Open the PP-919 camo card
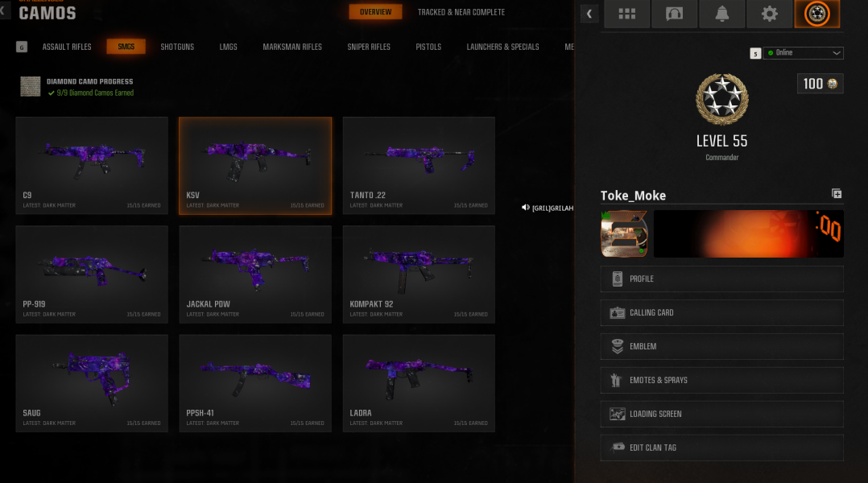Screen dimensions: 868x483 tap(92, 275)
